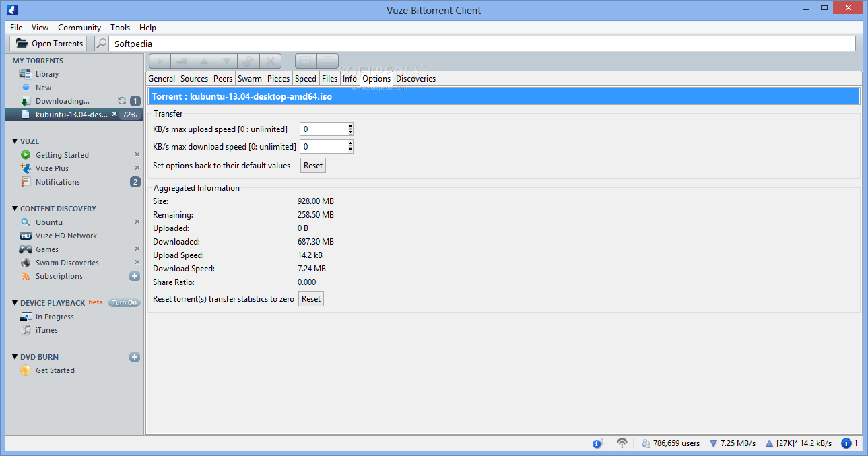Collapse the CONTENT DISCOVERY section

click(x=15, y=209)
